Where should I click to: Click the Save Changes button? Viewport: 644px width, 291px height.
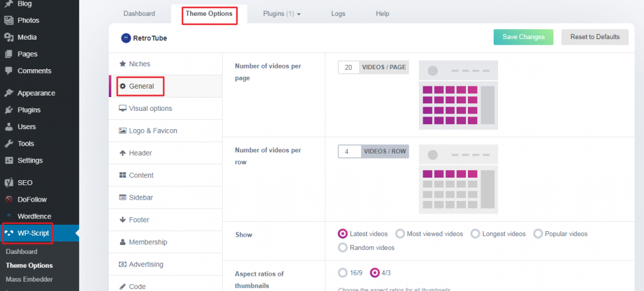(523, 37)
